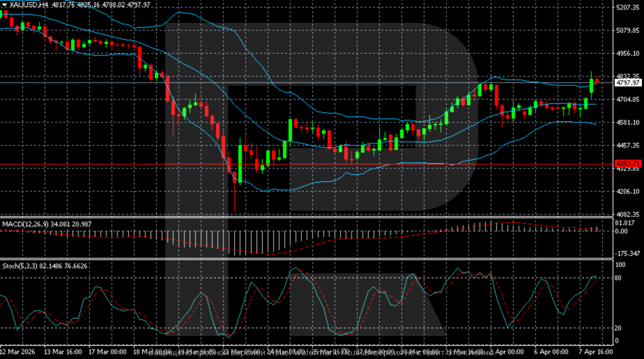Viewport: 644px width, 359px height.
Task: Click the 4956.10 price scale label
Action: (x=628, y=53)
